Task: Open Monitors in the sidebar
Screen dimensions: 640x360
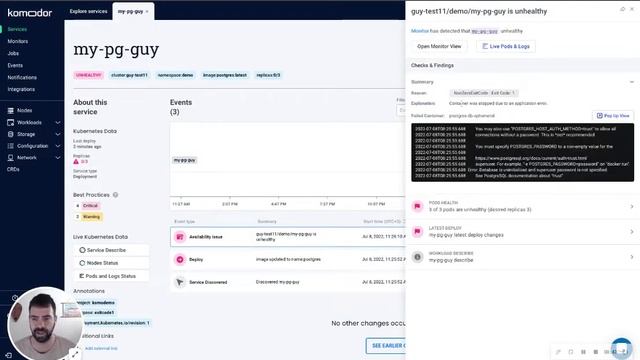Action: click(18, 41)
